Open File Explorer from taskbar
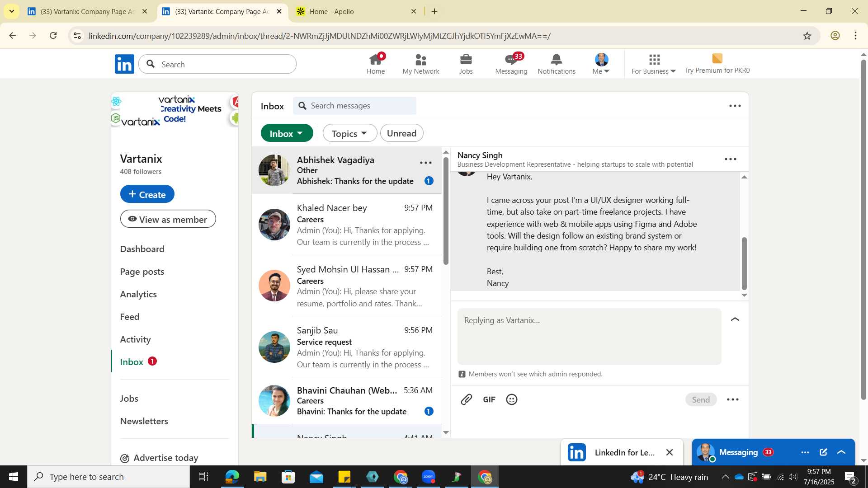This screenshot has height=488, width=868. (260, 477)
